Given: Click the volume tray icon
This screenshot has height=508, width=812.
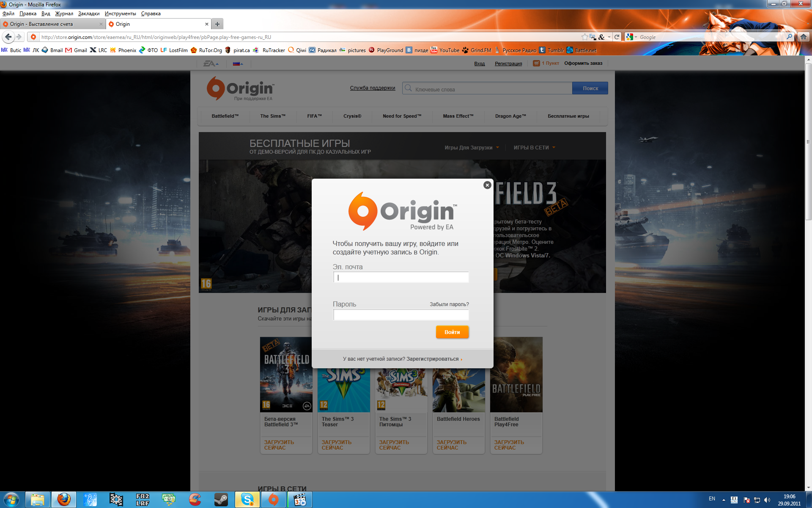Looking at the screenshot, I should click(767, 500).
